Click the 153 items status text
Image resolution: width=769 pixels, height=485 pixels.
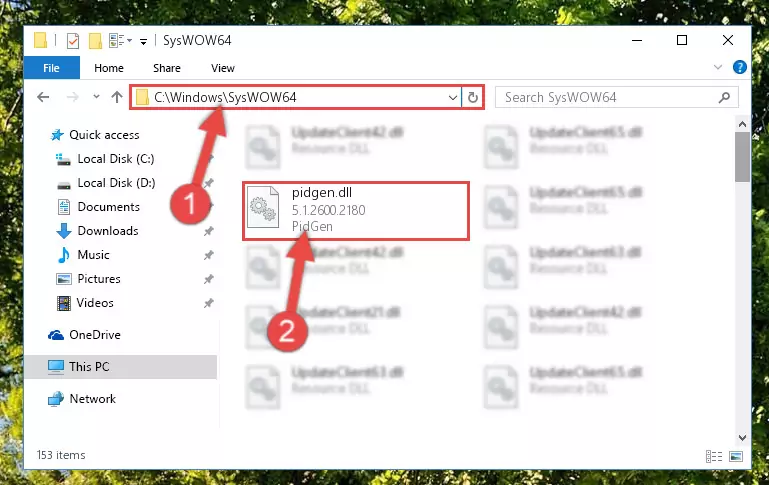pyautogui.click(x=61, y=455)
